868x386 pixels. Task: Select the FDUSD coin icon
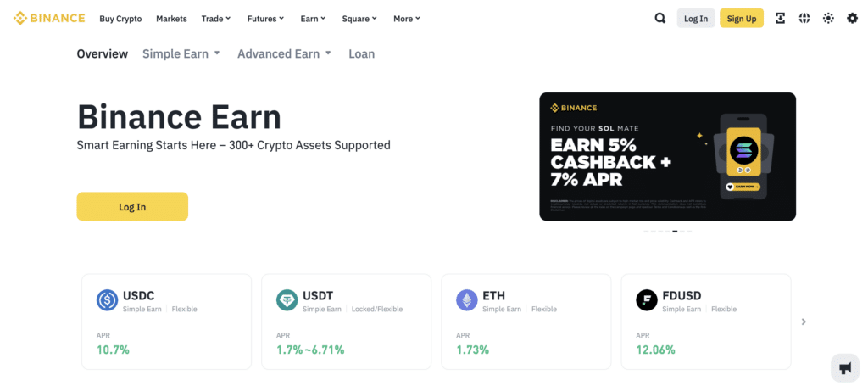(x=646, y=300)
